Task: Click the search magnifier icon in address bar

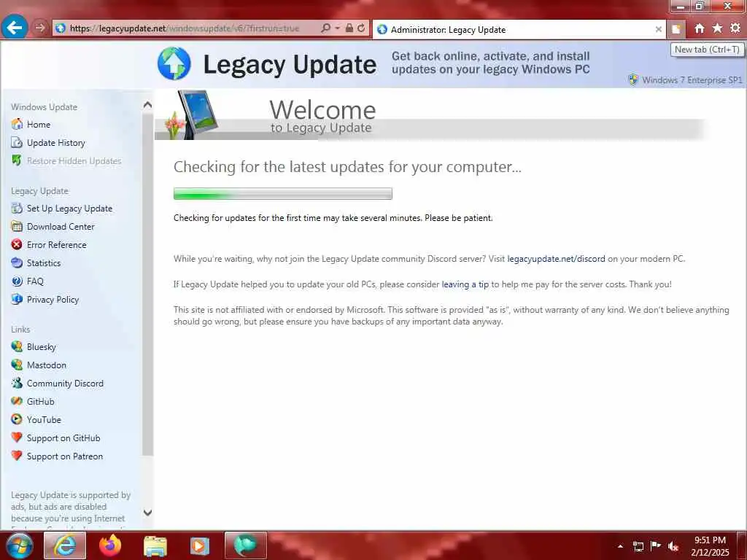Action: [326, 28]
